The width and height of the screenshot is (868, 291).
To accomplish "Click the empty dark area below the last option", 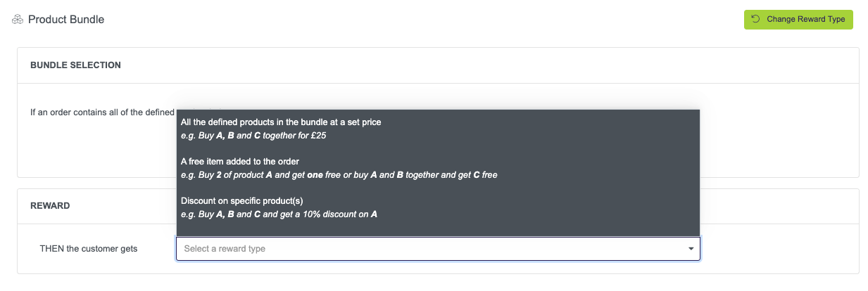I will coord(436,228).
